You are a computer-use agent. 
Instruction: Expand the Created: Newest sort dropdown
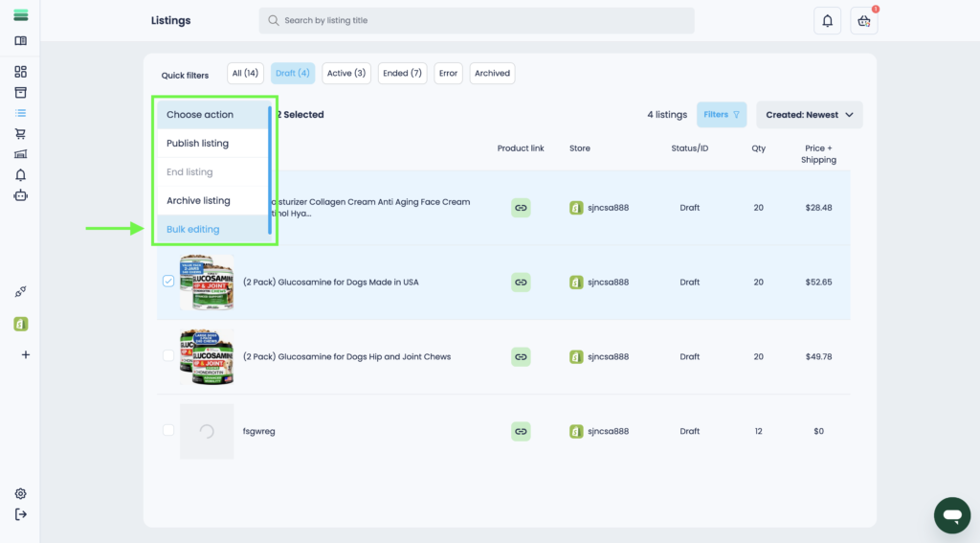(809, 115)
